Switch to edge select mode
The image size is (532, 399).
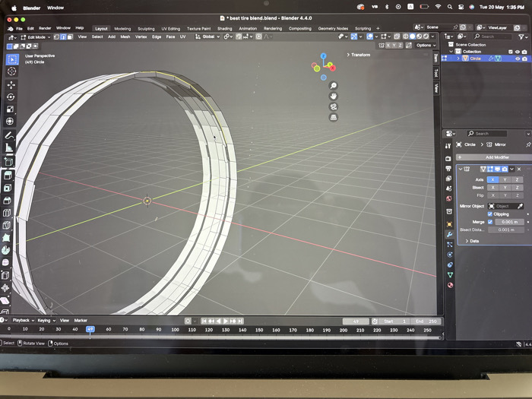point(63,37)
